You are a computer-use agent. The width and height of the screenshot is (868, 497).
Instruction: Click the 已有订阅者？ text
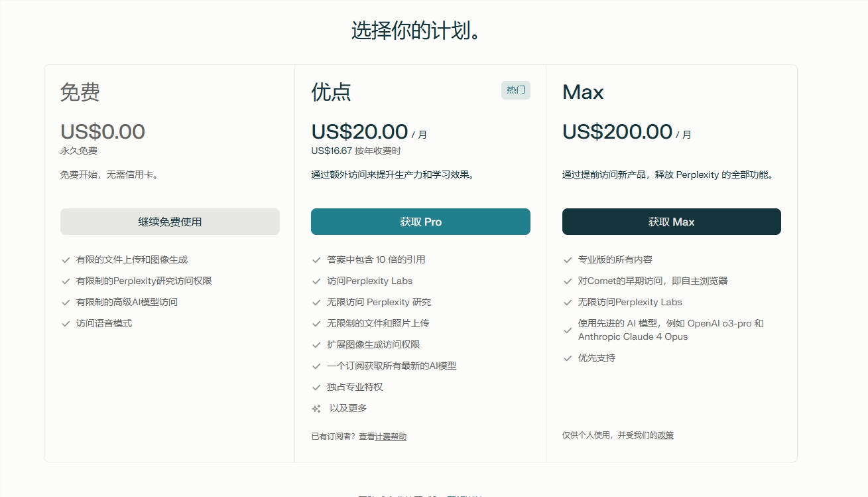pyautogui.click(x=334, y=437)
